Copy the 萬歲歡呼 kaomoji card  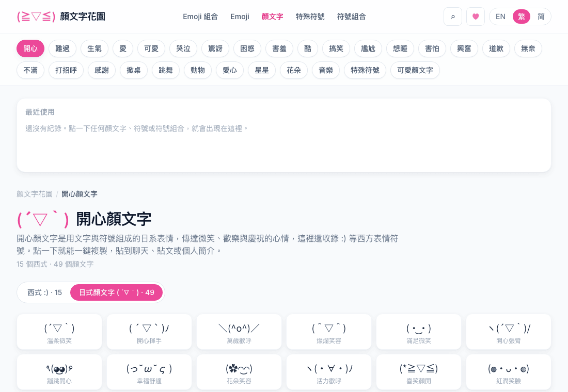point(239,332)
